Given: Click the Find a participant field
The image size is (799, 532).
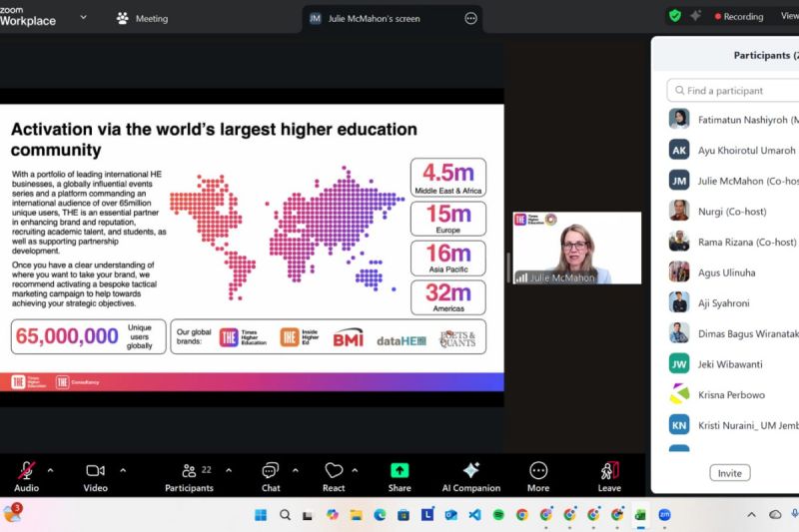Looking at the screenshot, I should [x=734, y=91].
